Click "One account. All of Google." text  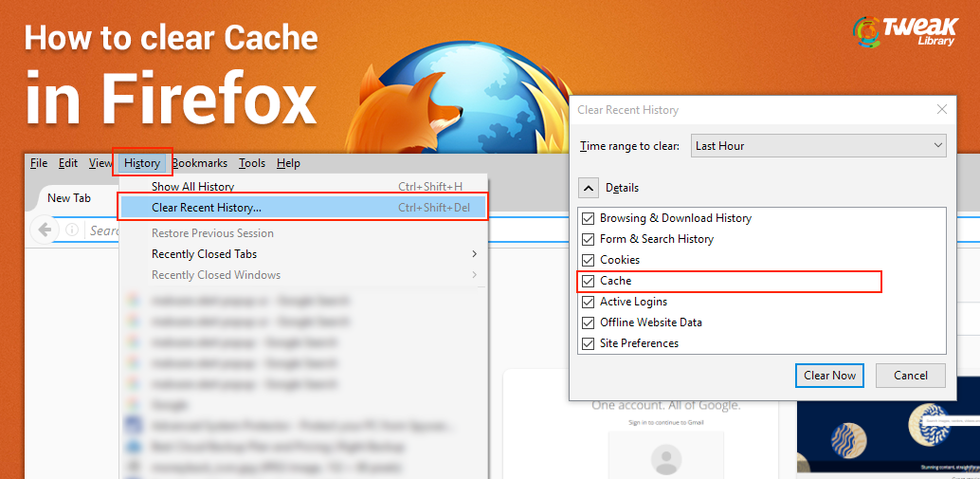(665, 405)
